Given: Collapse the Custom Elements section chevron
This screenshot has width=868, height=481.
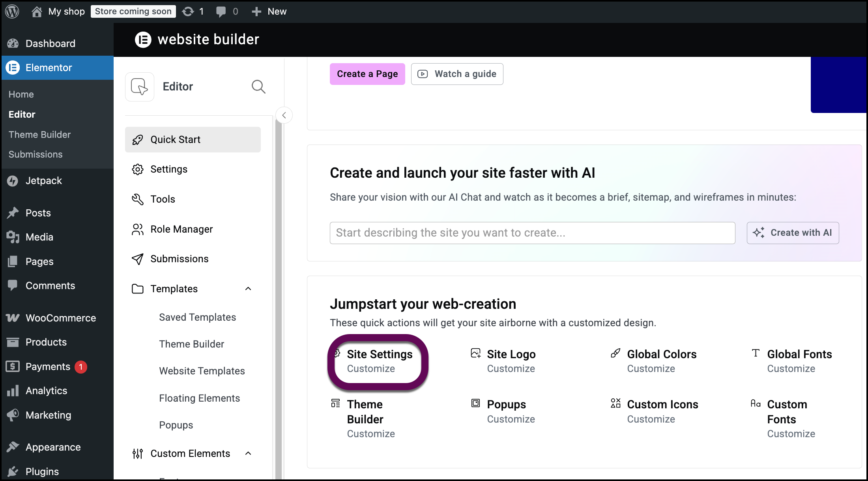Looking at the screenshot, I should coord(248,453).
